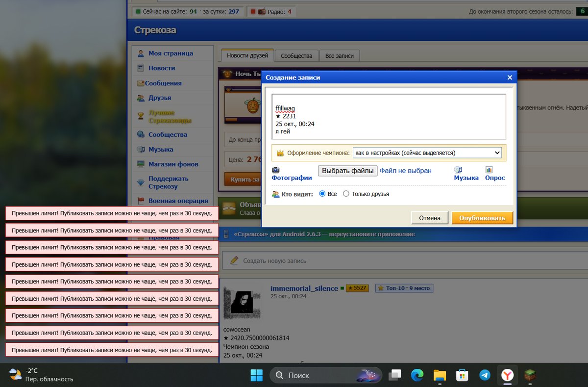
Task: Open File Explorer from the taskbar
Action: [x=440, y=376]
